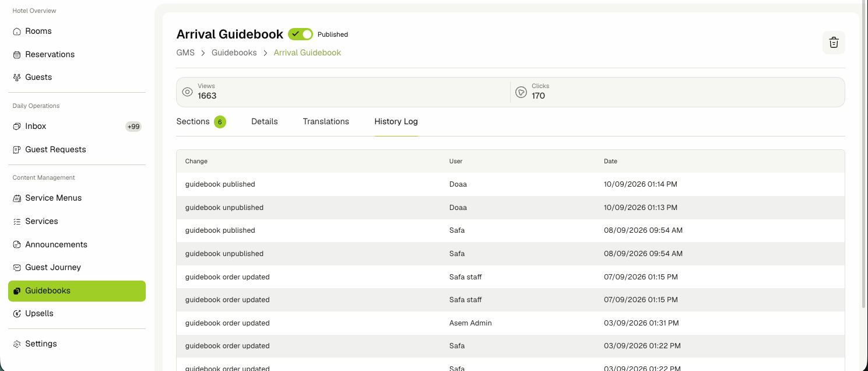Toggle the Published switch off
The image size is (868, 371).
[300, 34]
